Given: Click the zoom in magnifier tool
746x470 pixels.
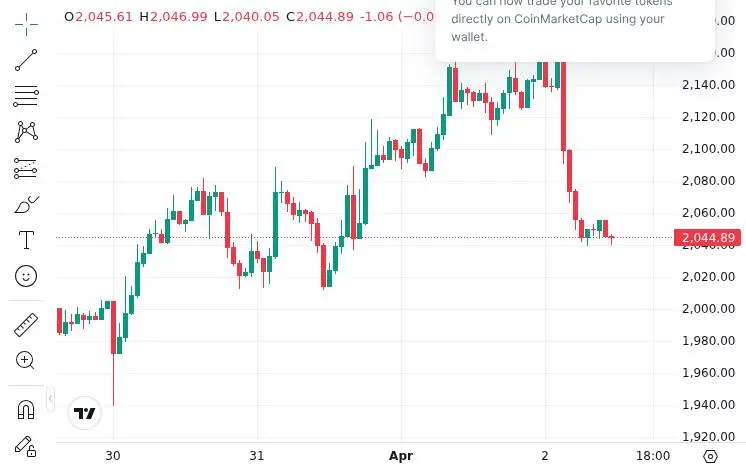Looking at the screenshot, I should click(x=25, y=361).
